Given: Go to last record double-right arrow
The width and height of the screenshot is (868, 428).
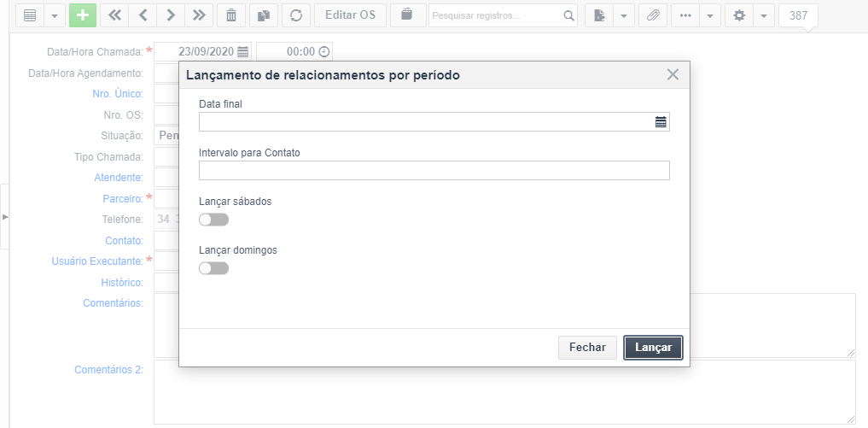Looking at the screenshot, I should point(199,15).
